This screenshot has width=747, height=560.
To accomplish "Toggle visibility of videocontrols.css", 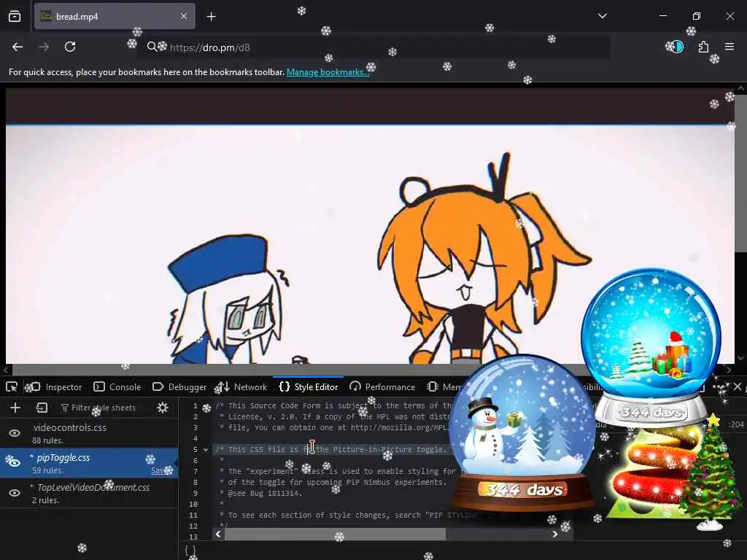I will point(15,433).
